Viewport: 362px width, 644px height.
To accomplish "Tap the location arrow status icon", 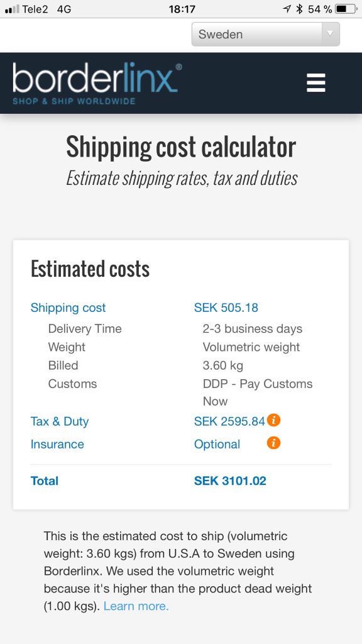I will coord(287,9).
